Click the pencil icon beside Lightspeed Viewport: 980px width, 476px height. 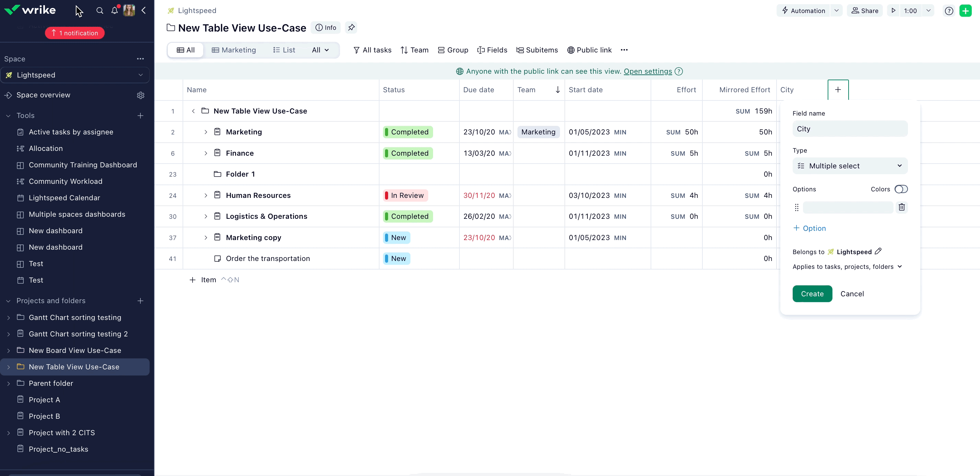(878, 251)
